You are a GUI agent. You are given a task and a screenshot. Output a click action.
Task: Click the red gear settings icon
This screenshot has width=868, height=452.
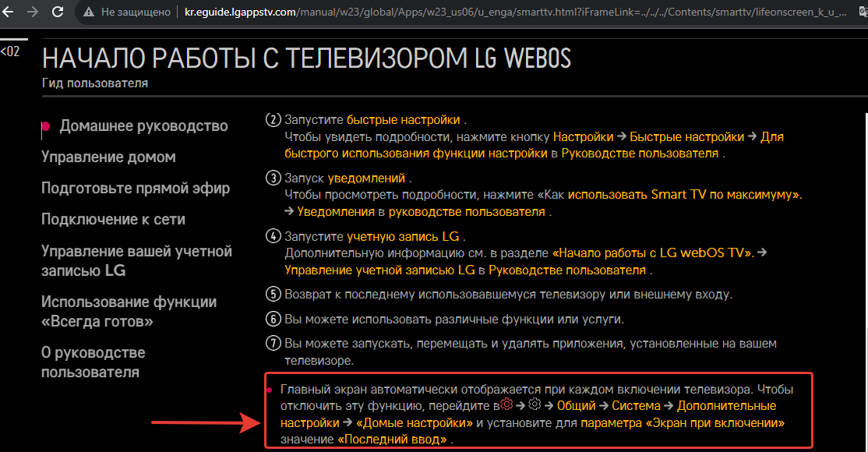[x=506, y=404]
